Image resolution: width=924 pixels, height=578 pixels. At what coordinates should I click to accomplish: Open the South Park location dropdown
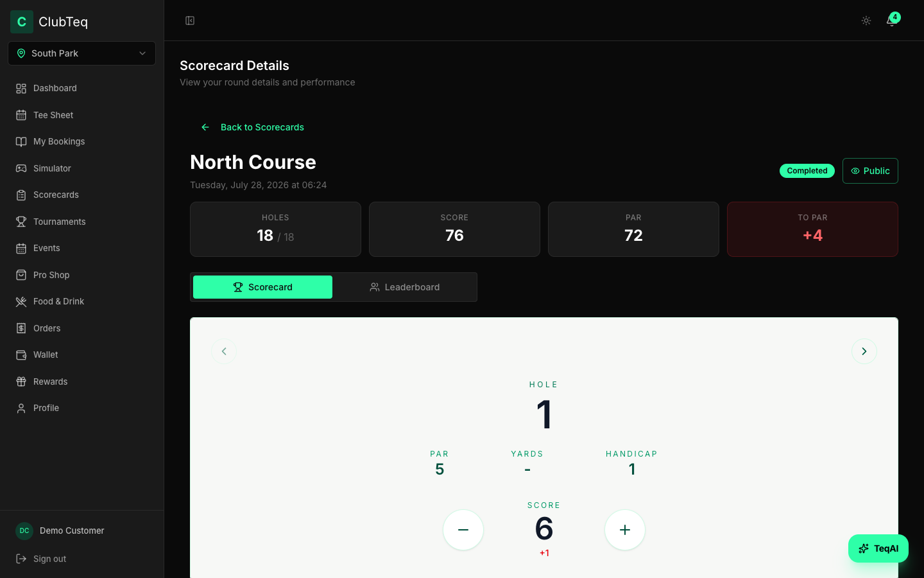tap(81, 53)
